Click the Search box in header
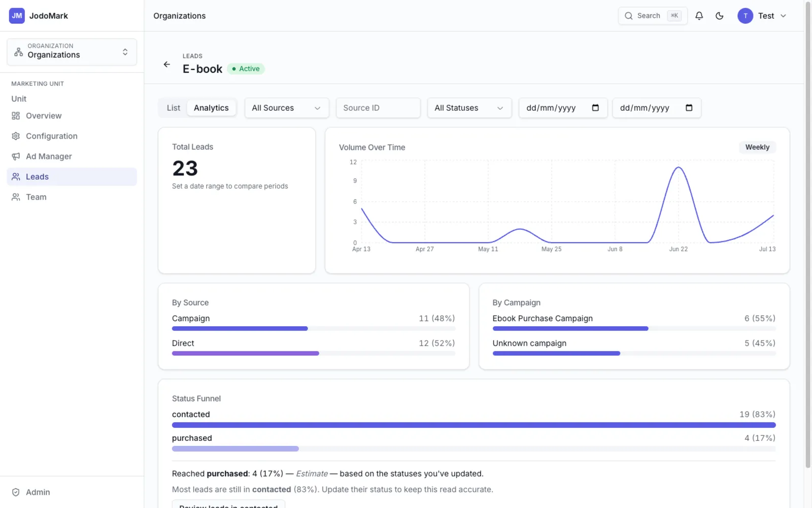 pyautogui.click(x=653, y=16)
